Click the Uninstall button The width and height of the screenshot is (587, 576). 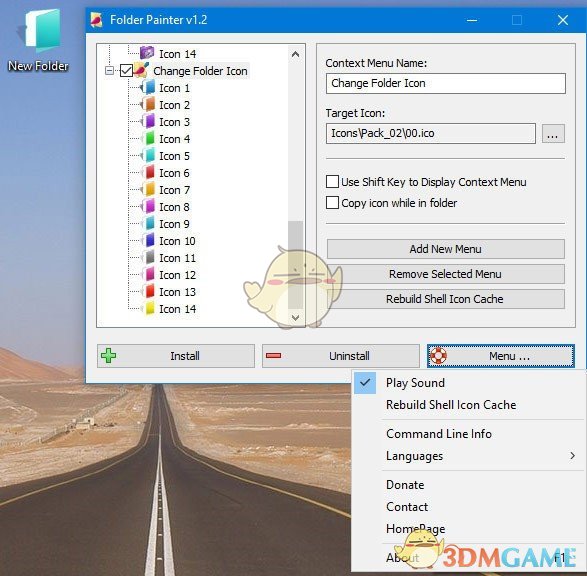tap(341, 356)
